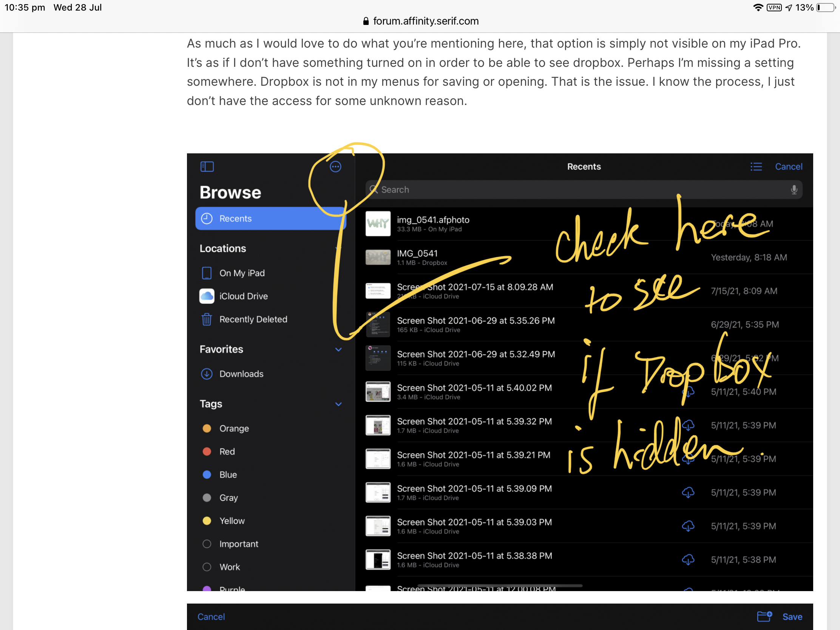Create new folder with the folder-plus icon

tap(764, 616)
